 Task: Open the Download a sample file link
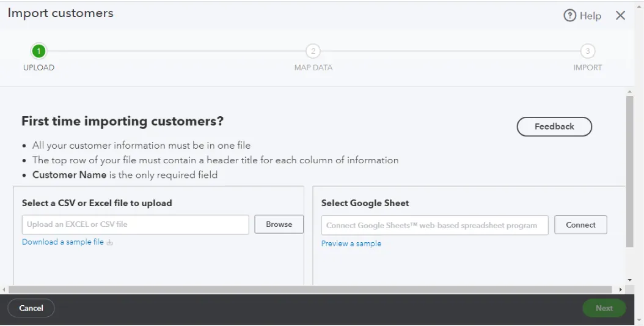coord(63,242)
